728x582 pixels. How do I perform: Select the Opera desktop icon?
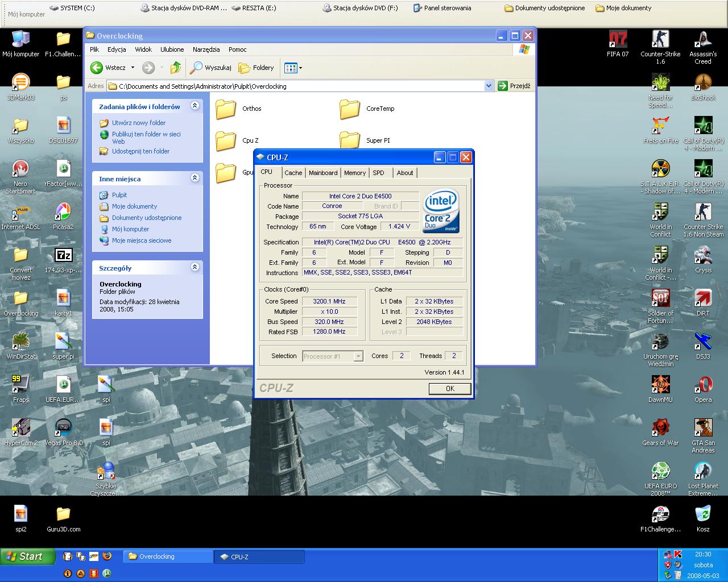pyautogui.click(x=703, y=389)
